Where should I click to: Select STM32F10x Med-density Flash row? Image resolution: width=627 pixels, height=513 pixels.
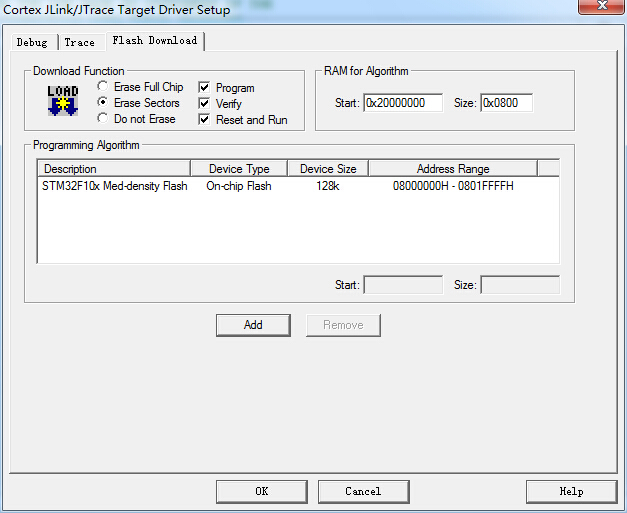click(114, 186)
